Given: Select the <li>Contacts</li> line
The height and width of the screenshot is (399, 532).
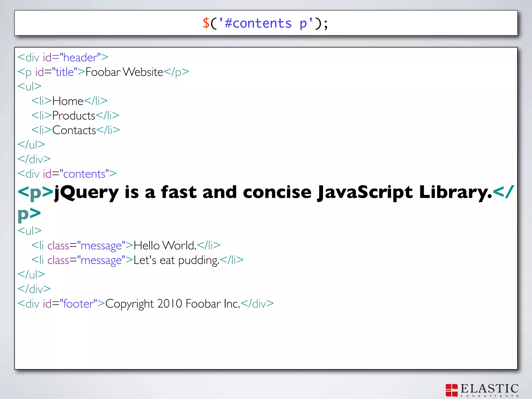Looking at the screenshot, I should coord(76,130).
